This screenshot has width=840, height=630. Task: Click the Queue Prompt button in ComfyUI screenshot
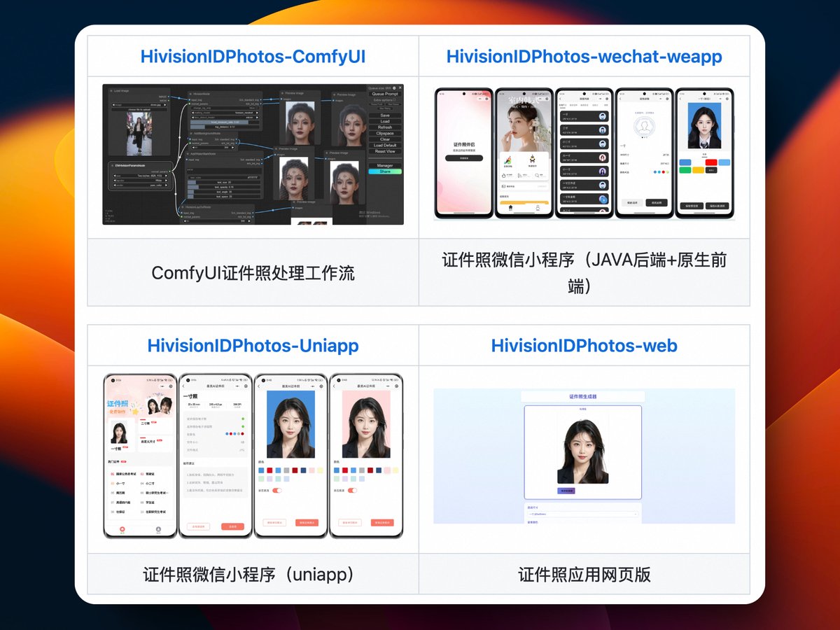[385, 94]
